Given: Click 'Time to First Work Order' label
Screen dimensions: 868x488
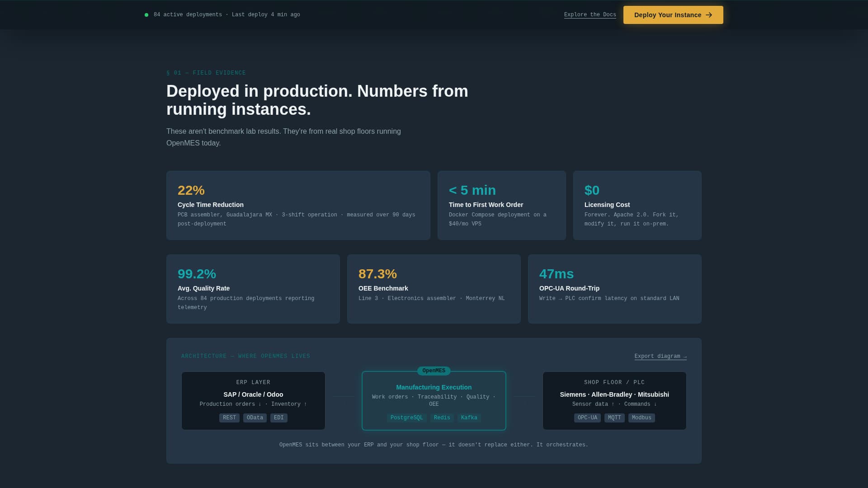Looking at the screenshot, I should (486, 205).
